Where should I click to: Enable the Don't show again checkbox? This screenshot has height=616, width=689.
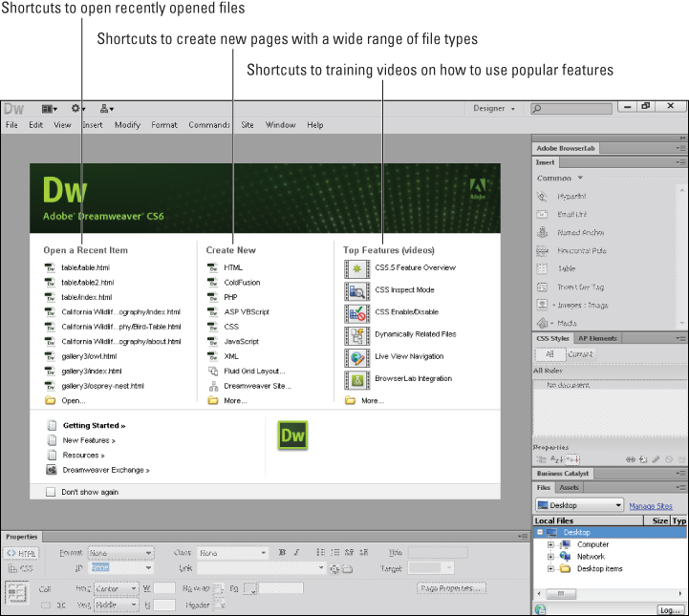(x=51, y=492)
